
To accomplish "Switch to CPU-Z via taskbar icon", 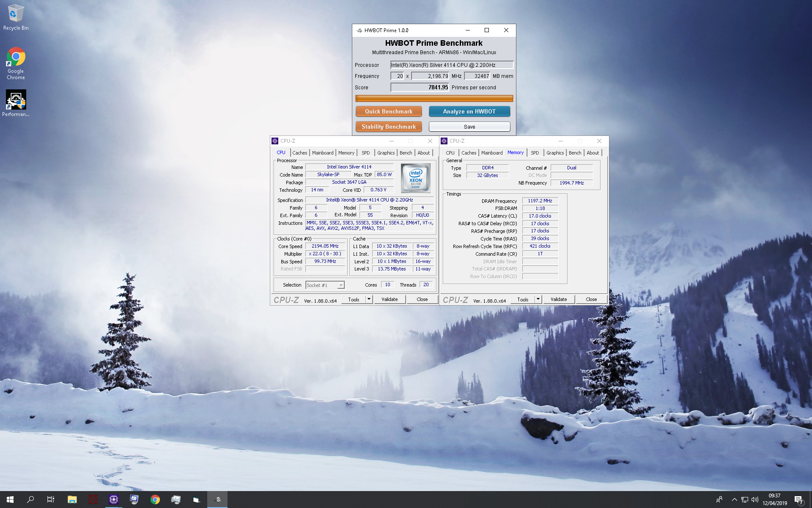I will point(113,500).
